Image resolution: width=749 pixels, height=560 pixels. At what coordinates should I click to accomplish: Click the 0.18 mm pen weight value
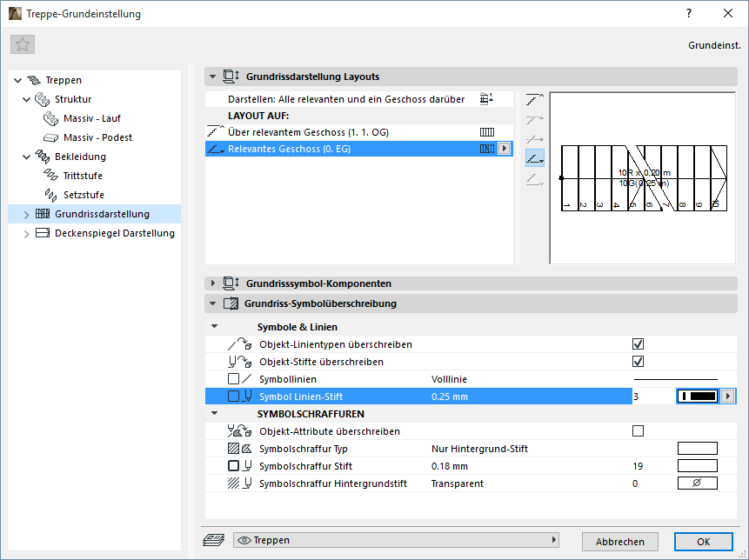(450, 466)
